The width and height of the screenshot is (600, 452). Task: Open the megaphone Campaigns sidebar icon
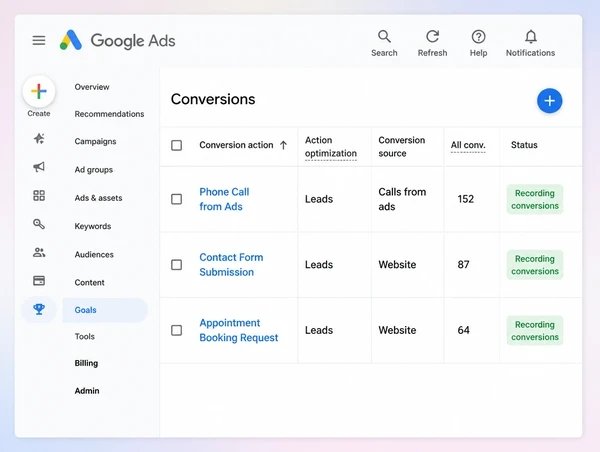pyautogui.click(x=39, y=167)
